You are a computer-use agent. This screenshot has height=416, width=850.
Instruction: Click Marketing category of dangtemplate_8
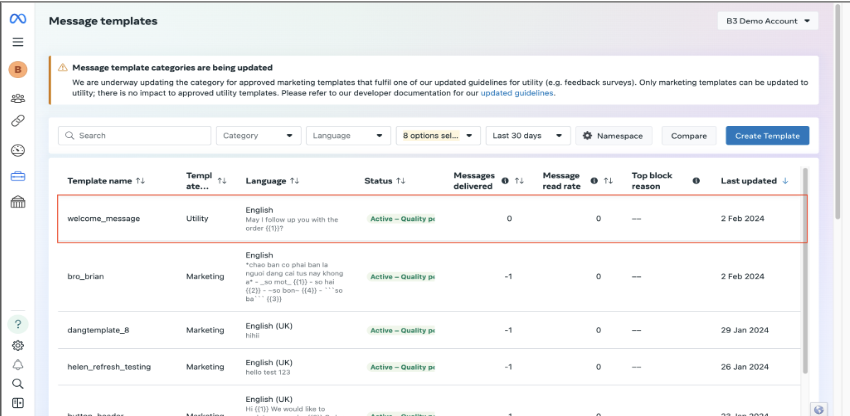point(205,330)
